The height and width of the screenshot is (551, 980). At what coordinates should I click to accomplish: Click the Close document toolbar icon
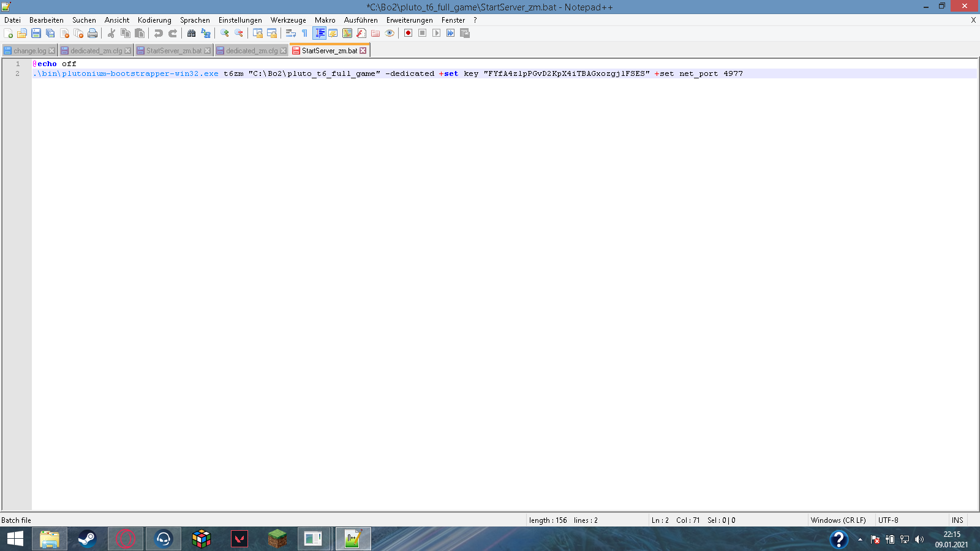[64, 33]
